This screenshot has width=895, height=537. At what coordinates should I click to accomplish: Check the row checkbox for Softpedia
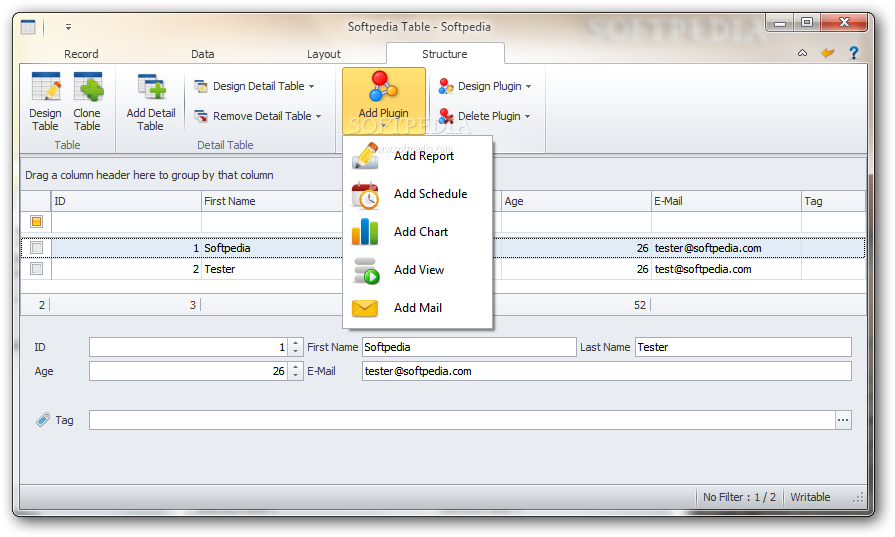37,248
